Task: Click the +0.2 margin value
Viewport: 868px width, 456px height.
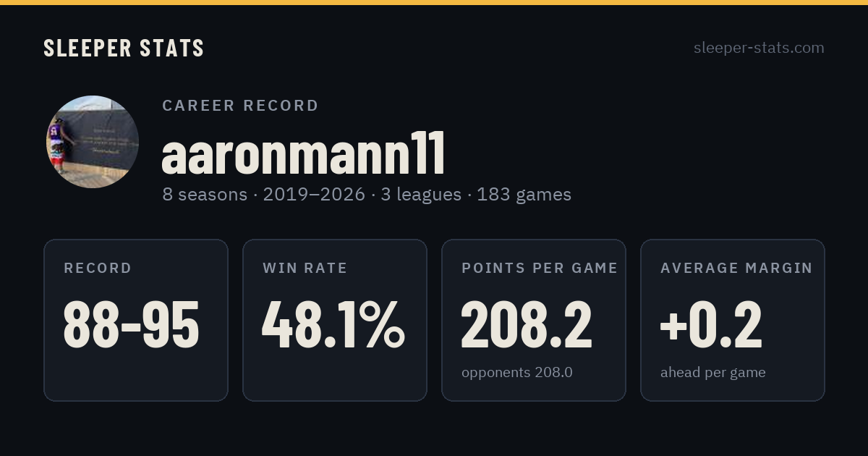Action: click(x=711, y=324)
